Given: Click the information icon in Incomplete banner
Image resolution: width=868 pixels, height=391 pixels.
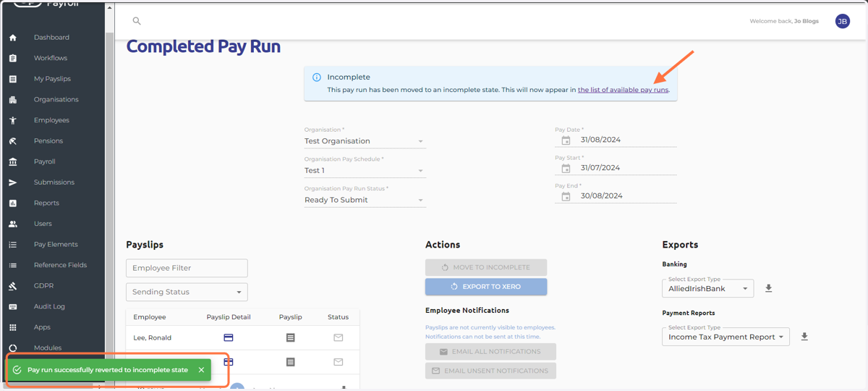Looking at the screenshot, I should pyautogui.click(x=317, y=77).
